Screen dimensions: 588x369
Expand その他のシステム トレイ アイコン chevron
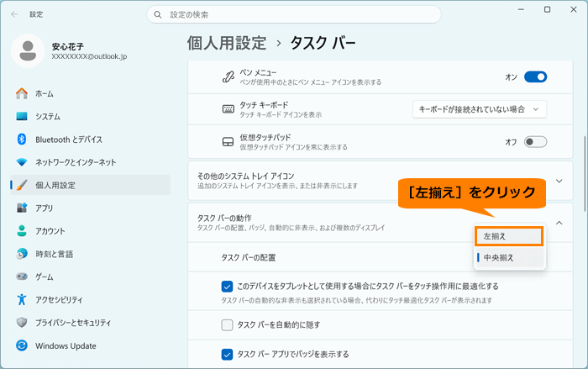point(559,181)
